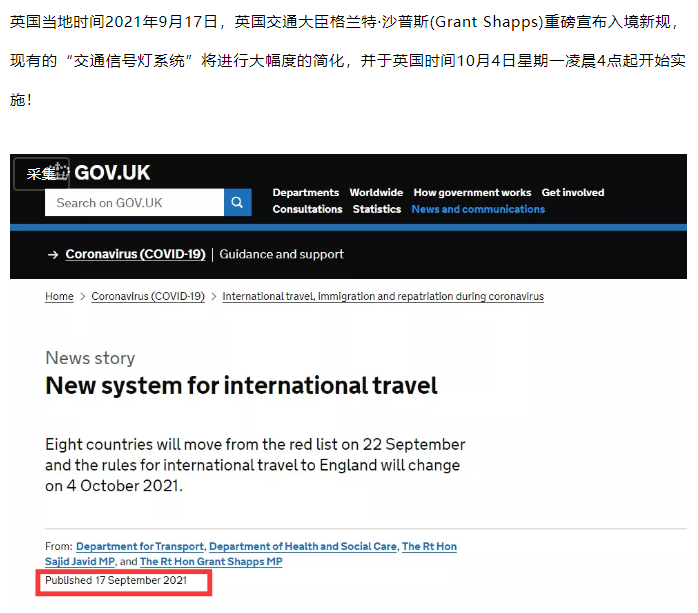This screenshot has height=613, width=698.
Task: Click Coronavirus (COVID-19) in the breadcrumb
Action: (x=148, y=297)
